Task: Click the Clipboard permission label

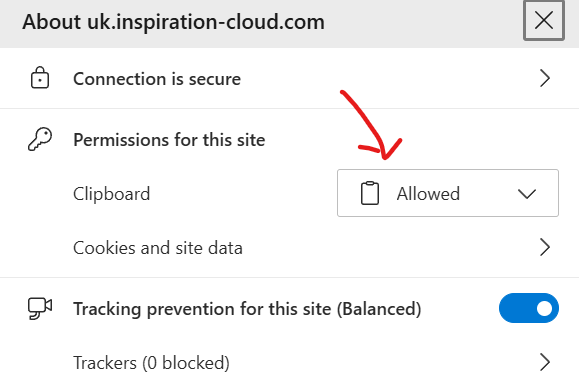Action: coord(112,194)
